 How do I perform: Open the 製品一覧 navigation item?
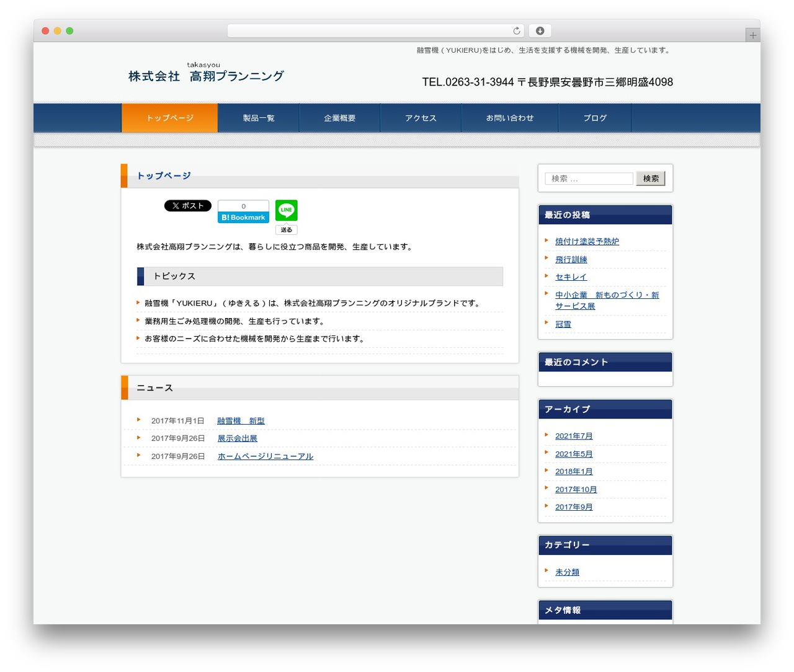tap(259, 118)
